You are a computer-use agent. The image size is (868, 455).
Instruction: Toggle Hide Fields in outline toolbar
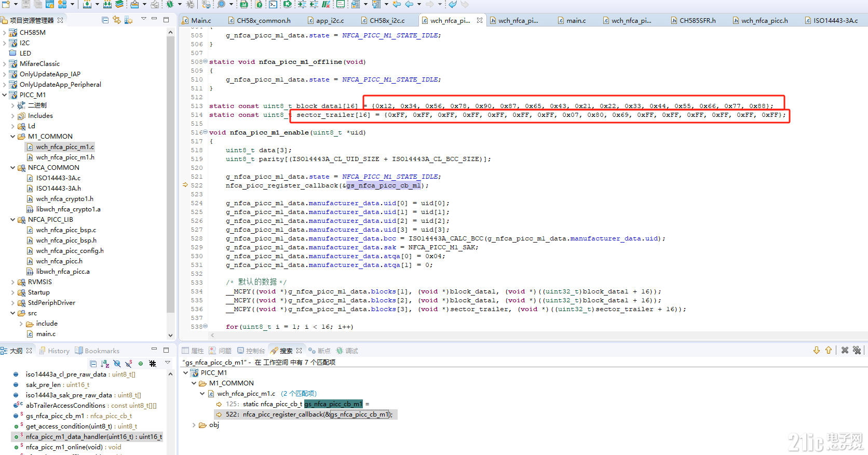pos(117,364)
